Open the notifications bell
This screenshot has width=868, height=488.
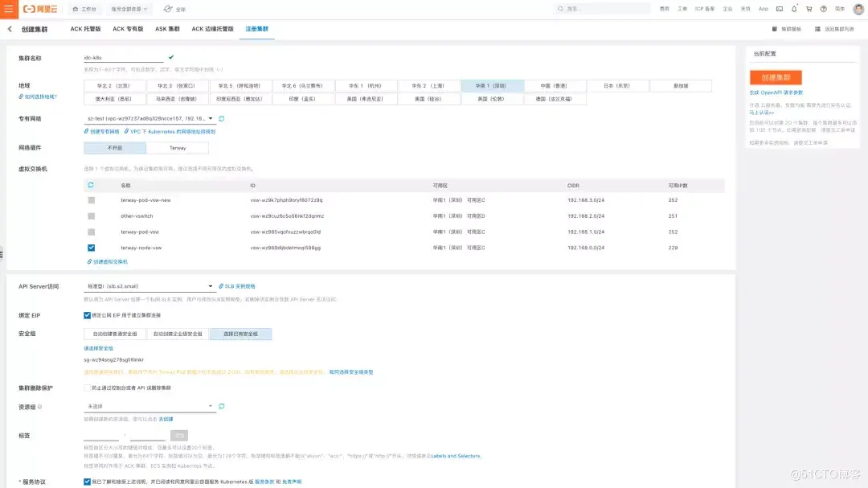point(794,9)
